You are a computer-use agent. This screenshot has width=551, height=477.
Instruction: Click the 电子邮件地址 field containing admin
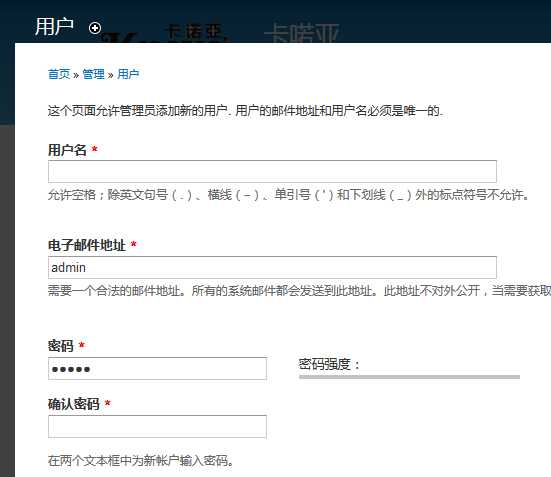pyautogui.click(x=272, y=267)
